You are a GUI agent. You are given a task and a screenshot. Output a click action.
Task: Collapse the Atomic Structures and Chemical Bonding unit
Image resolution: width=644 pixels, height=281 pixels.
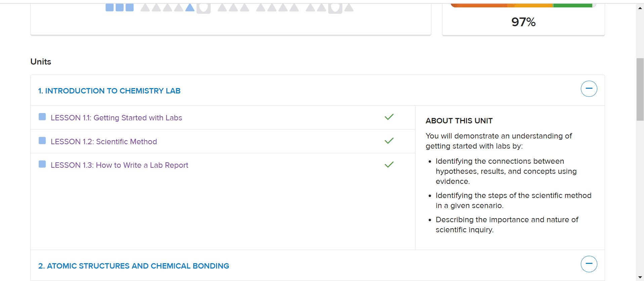click(589, 264)
